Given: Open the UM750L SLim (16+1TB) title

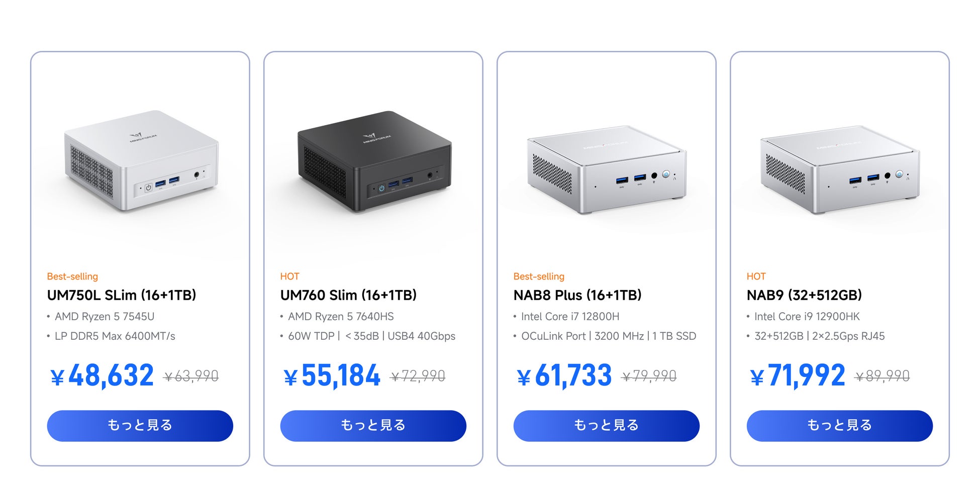Looking at the screenshot, I should point(122,295).
